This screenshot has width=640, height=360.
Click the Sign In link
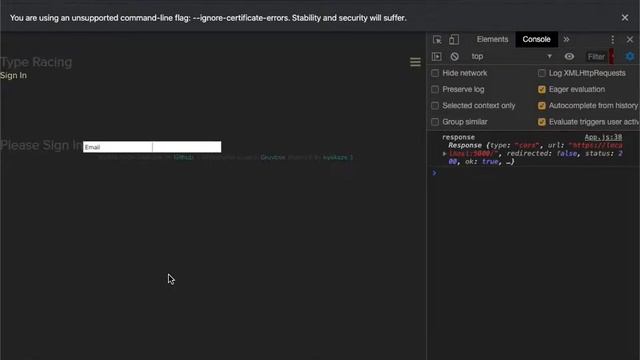click(x=13, y=76)
